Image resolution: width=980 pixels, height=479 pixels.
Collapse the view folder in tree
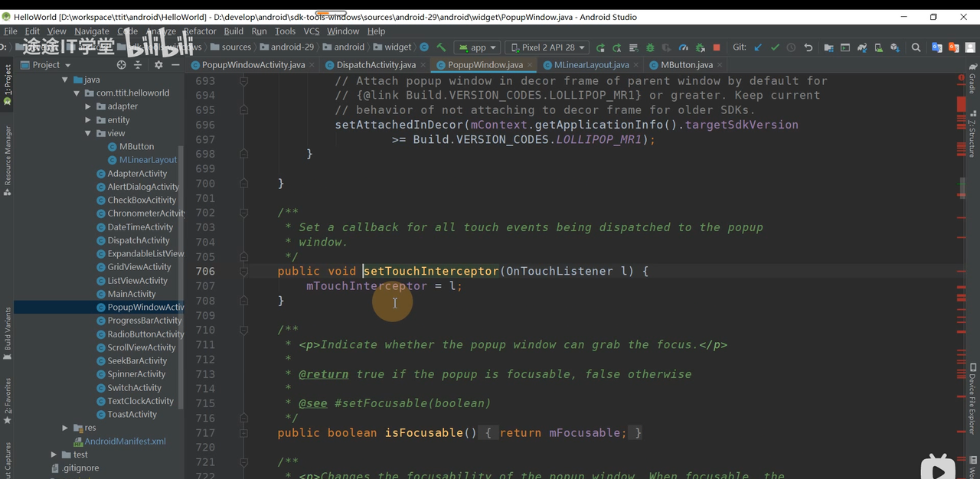click(x=88, y=133)
